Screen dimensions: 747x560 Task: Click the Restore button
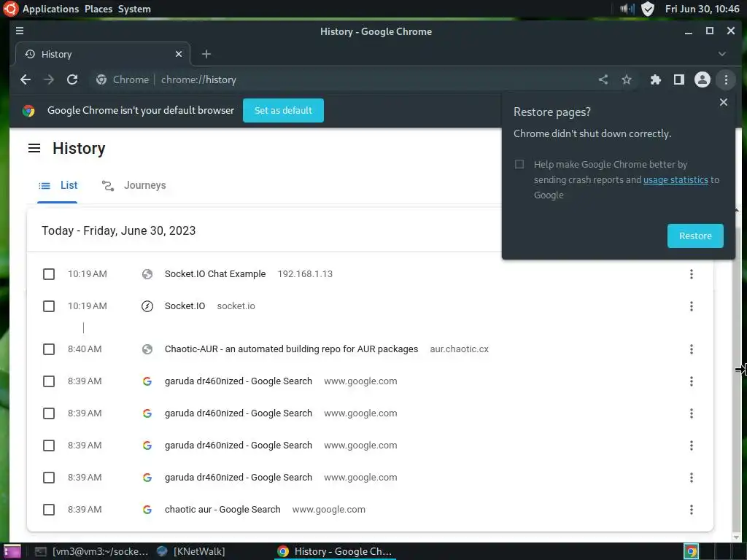point(695,236)
